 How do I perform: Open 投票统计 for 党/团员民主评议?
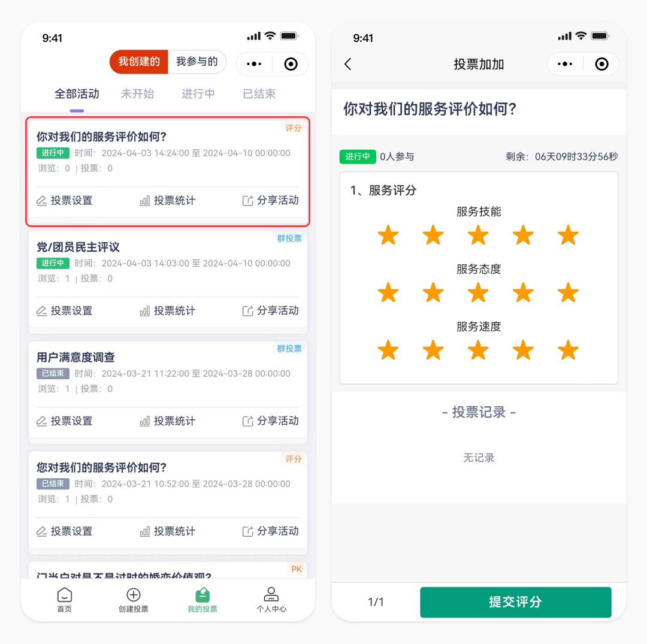tap(168, 311)
